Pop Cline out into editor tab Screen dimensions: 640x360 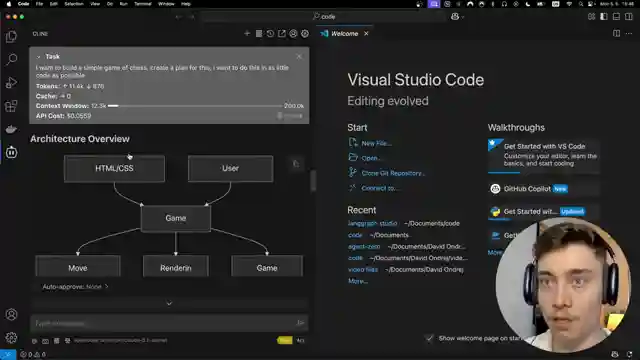(282, 33)
